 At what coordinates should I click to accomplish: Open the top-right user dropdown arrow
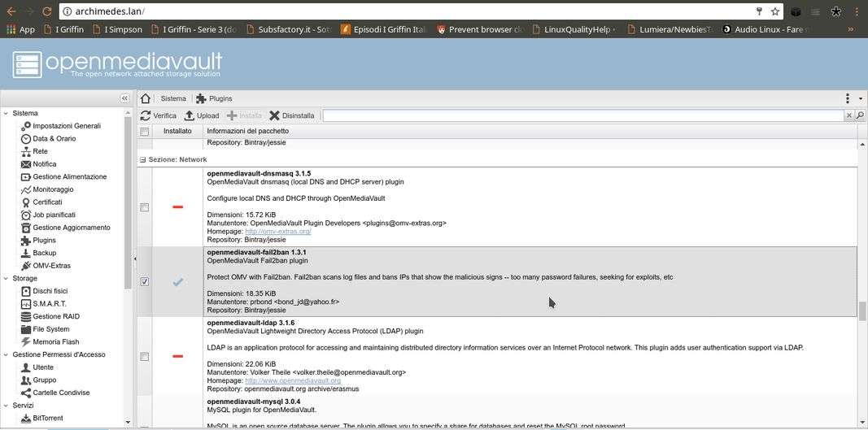coord(861,99)
